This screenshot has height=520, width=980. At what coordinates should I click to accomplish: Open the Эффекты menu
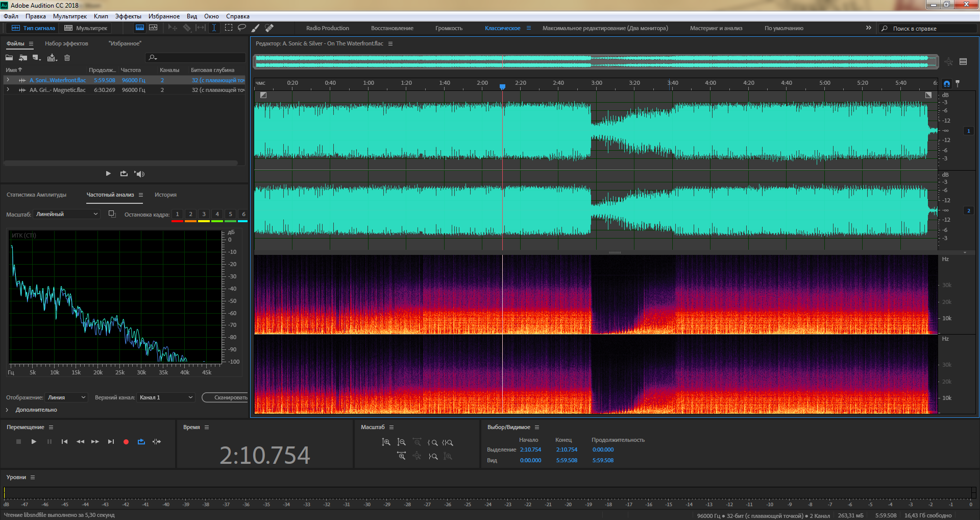128,16
